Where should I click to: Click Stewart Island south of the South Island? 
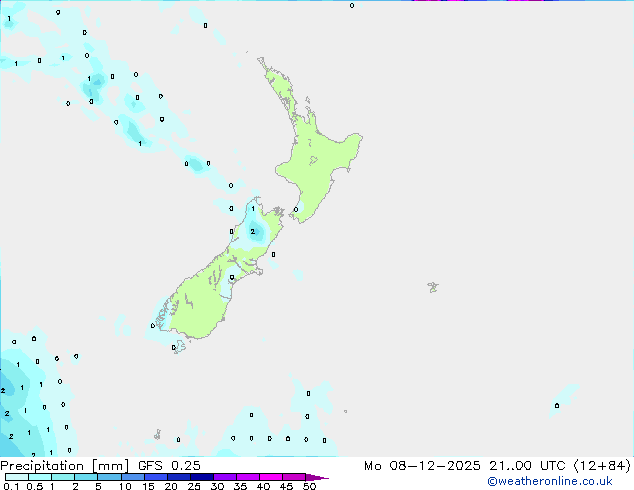click(x=179, y=347)
